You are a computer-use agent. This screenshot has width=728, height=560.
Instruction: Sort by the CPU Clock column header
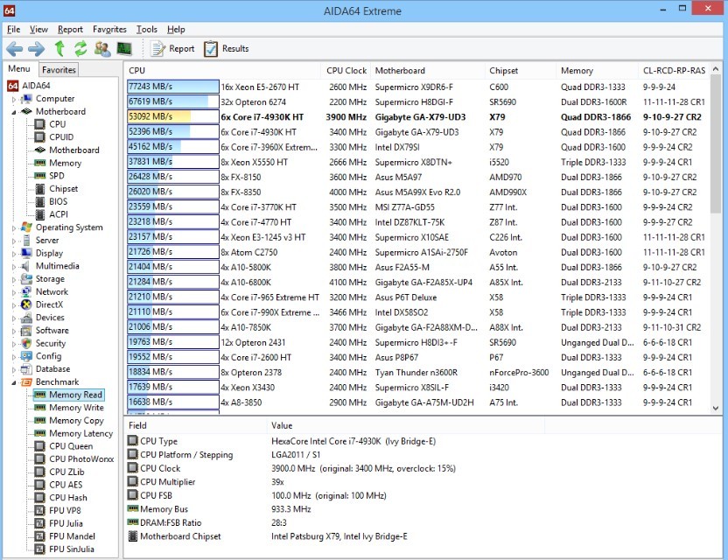(x=346, y=71)
